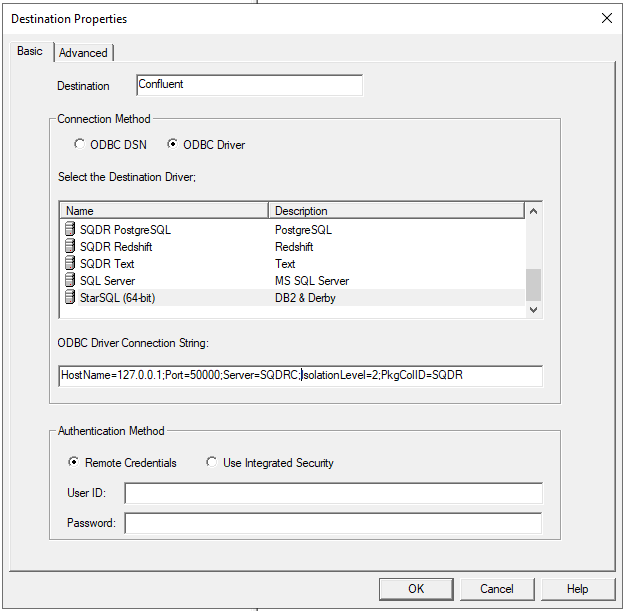Enable Use Integrated Security option

pos(211,463)
